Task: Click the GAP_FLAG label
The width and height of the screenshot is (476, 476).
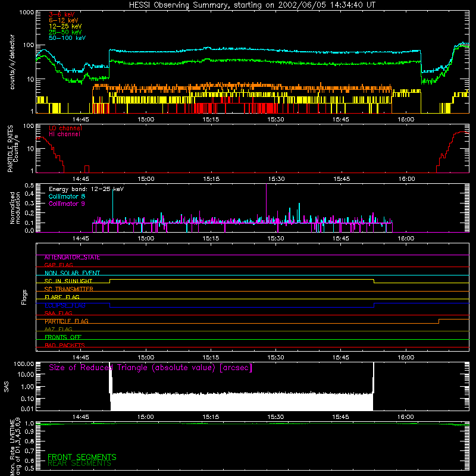Action: pos(58,265)
